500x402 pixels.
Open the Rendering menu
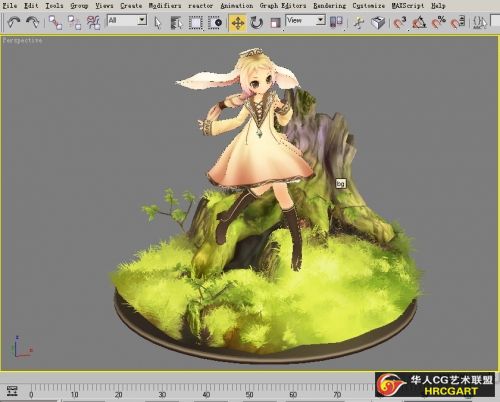click(x=329, y=6)
